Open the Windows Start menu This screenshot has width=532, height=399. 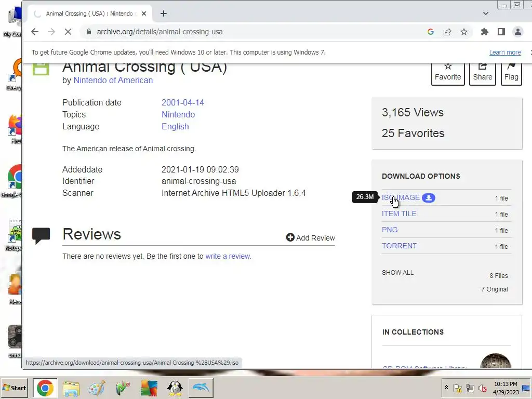point(14,388)
